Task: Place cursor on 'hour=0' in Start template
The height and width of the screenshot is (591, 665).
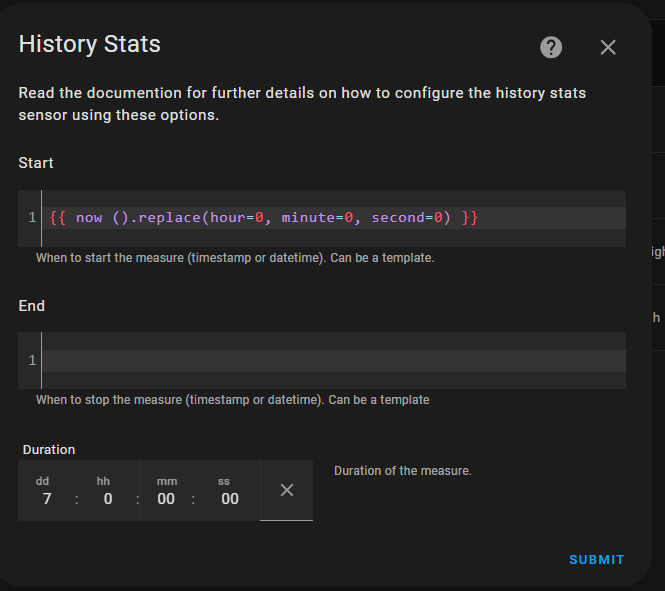Action: click(237, 218)
